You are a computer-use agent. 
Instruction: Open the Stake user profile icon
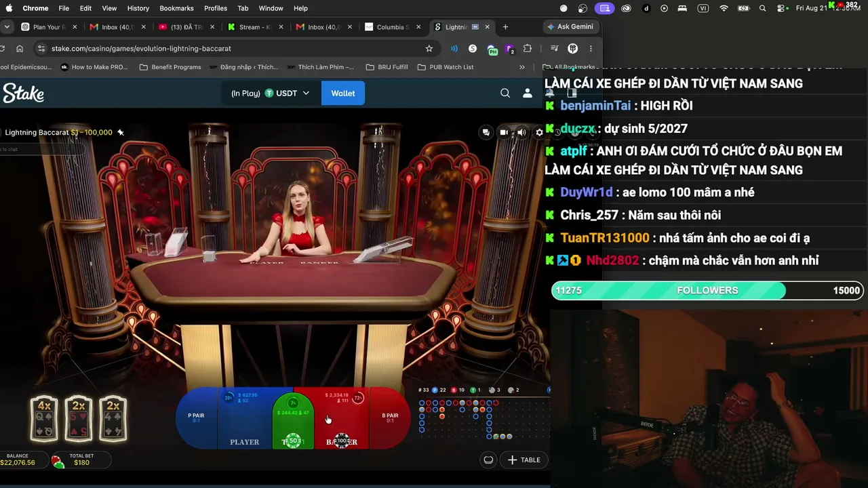coord(528,94)
